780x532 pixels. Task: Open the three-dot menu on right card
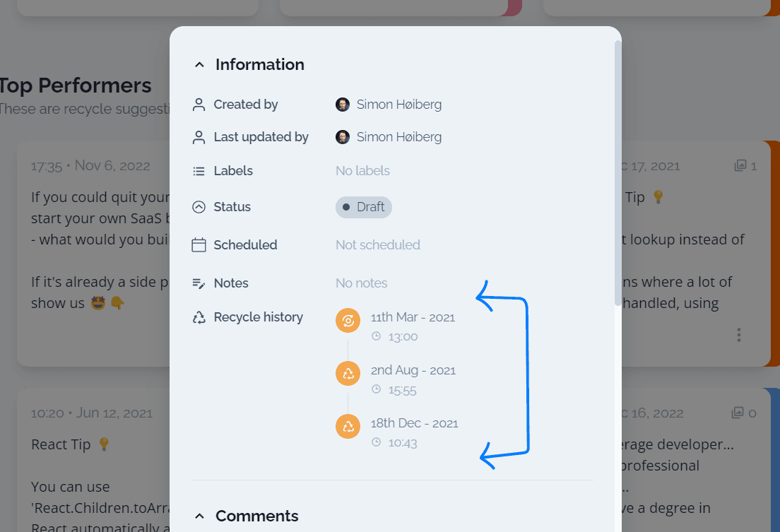tap(739, 335)
